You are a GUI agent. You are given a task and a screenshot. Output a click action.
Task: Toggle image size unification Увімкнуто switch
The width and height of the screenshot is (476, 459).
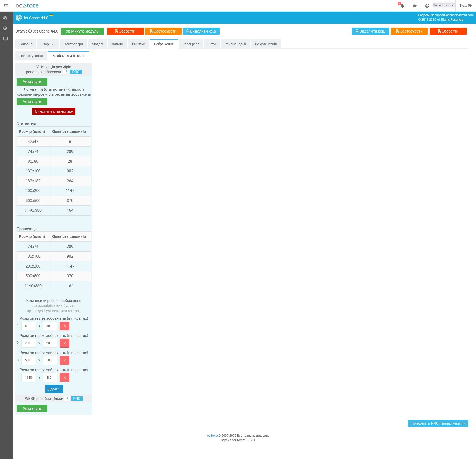(x=32, y=82)
